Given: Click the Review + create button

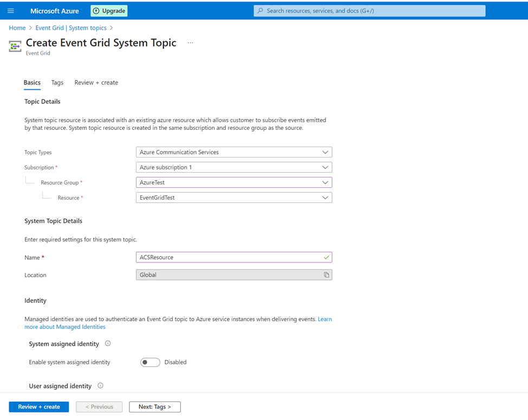Looking at the screenshot, I should coord(39,407).
